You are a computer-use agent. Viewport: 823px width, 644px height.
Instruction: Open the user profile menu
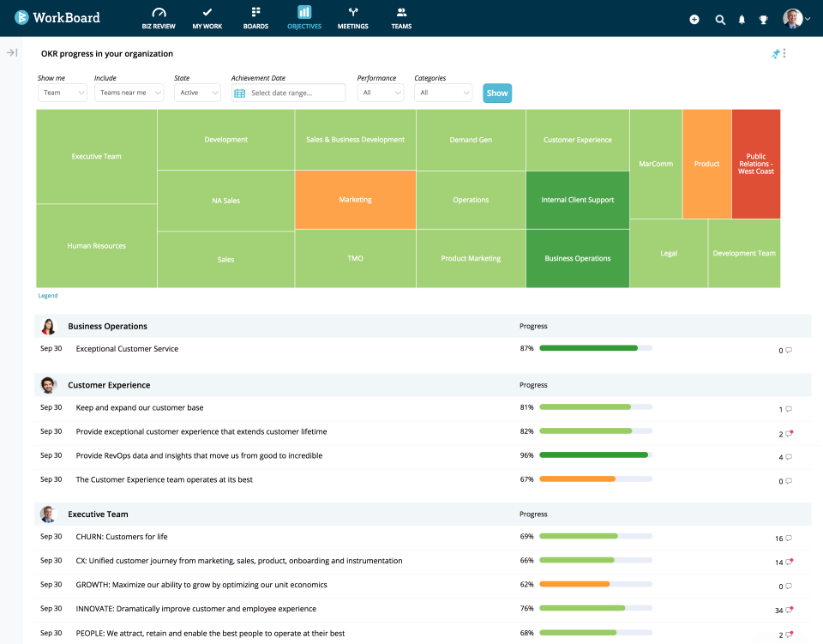[x=793, y=17]
